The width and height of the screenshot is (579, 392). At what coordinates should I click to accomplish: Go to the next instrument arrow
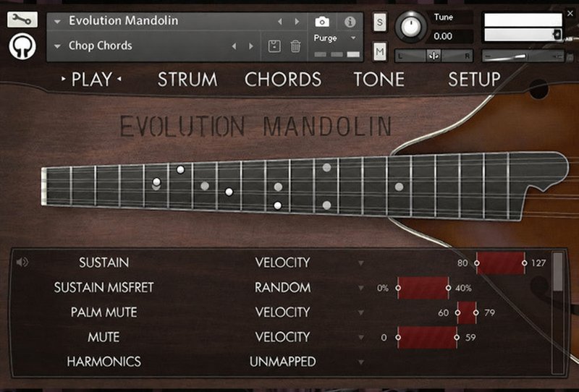coord(297,22)
